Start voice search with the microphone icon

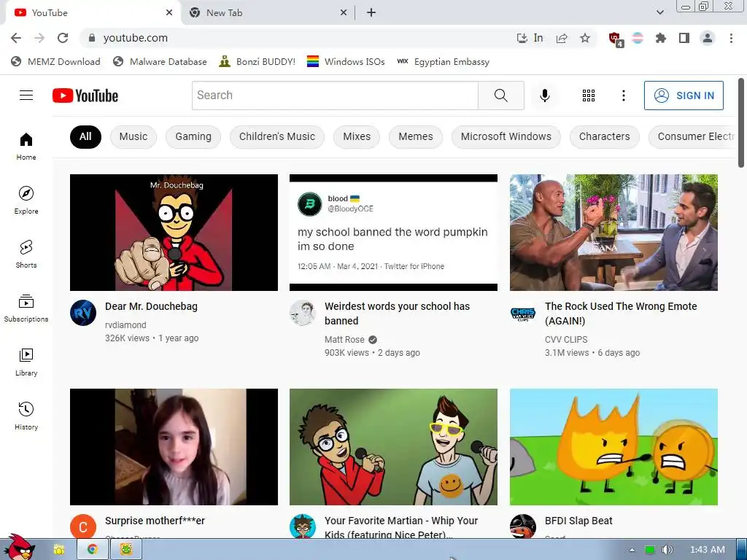tap(544, 96)
